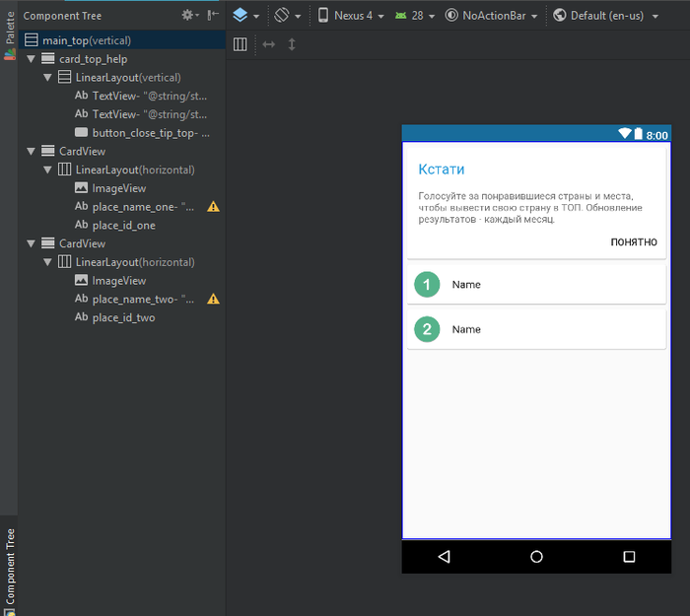Click the warning icon beside place_name_two
Screen dimensions: 690x616
click(213, 300)
